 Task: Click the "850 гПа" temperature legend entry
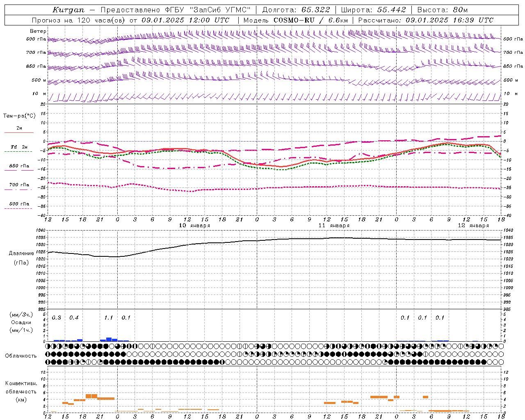pos(19,166)
